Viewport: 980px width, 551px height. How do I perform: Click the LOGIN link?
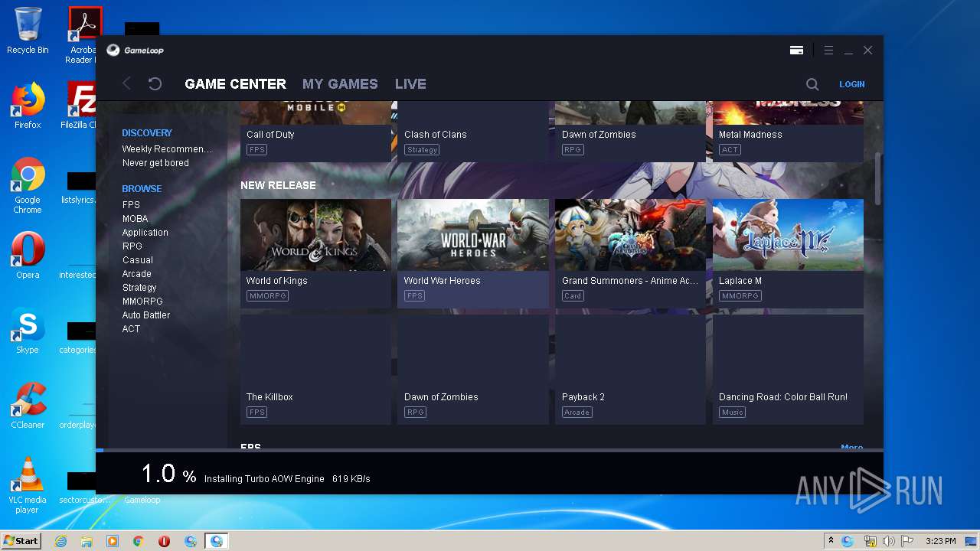click(851, 84)
